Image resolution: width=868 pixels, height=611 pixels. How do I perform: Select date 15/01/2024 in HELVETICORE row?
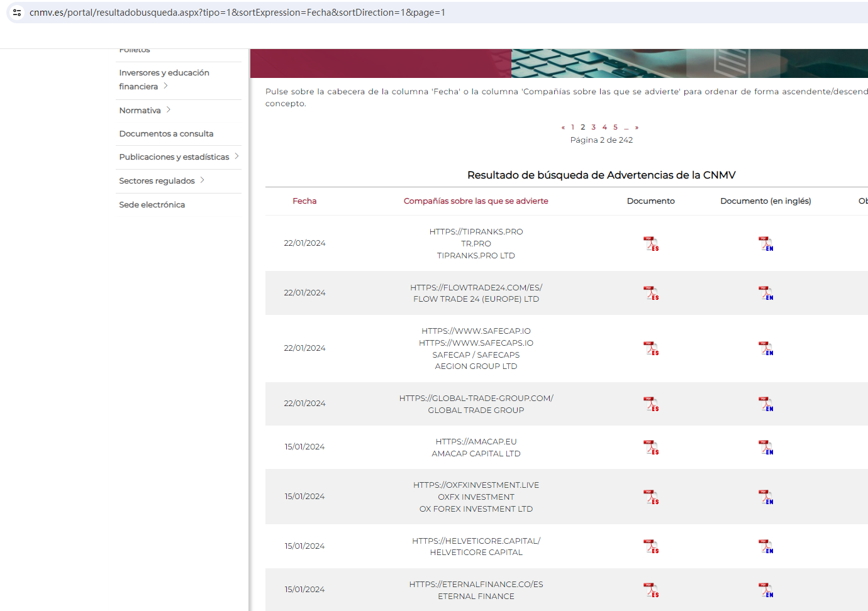(304, 546)
